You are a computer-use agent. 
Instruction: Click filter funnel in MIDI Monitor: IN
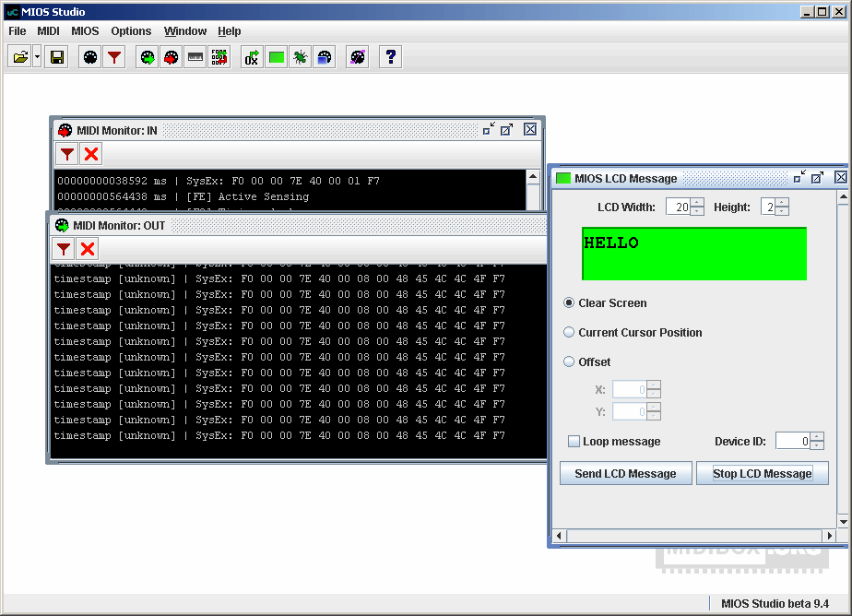(x=67, y=154)
